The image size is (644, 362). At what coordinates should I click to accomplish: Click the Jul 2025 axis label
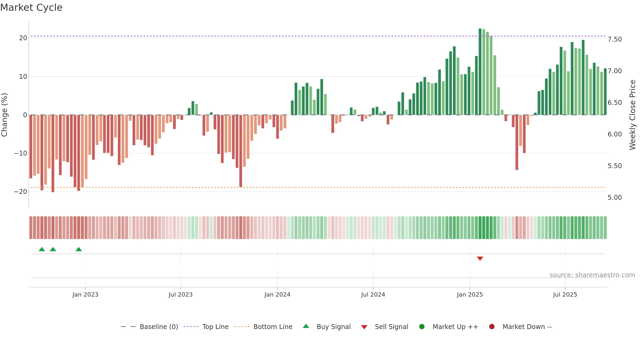(x=565, y=295)
